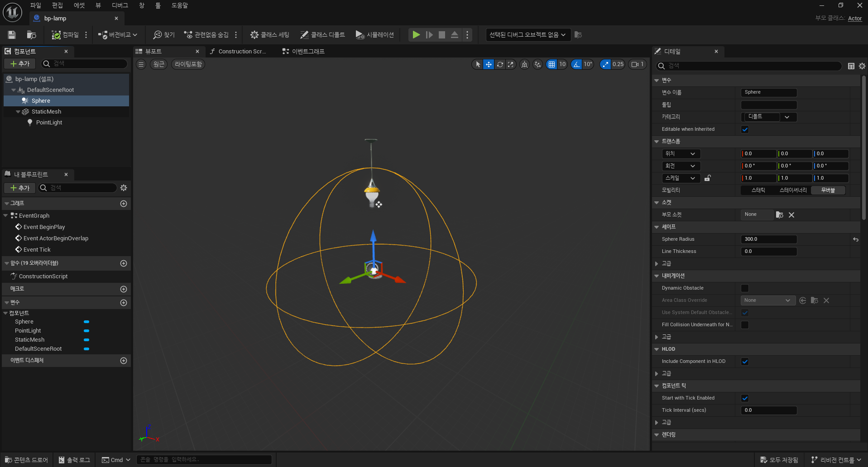Open the Help (도움말) menu
The height and width of the screenshot is (467, 868).
coord(180,5)
